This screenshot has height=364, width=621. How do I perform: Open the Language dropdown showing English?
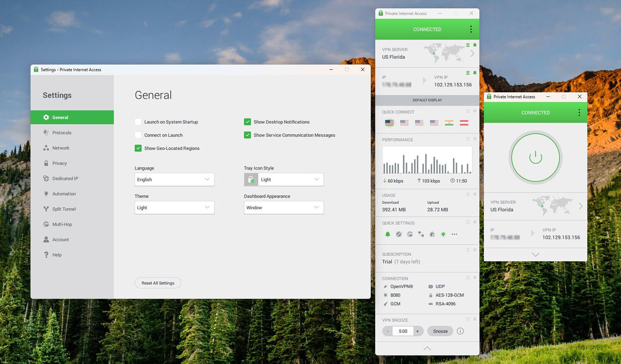(174, 180)
